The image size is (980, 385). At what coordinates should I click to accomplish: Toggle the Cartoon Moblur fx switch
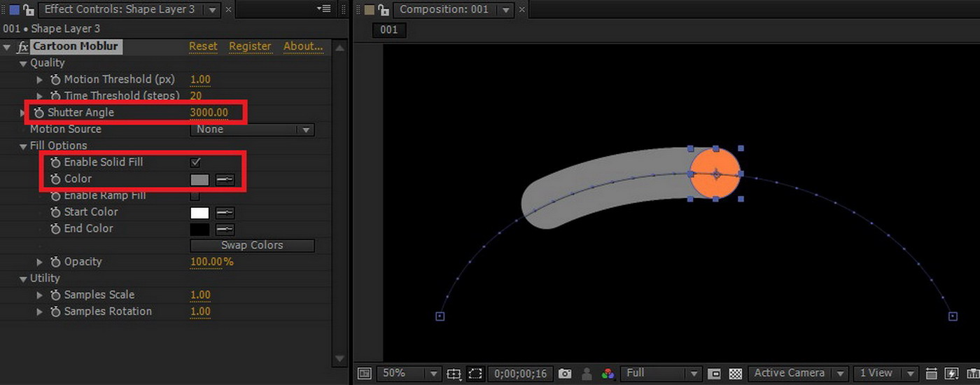tap(22, 47)
